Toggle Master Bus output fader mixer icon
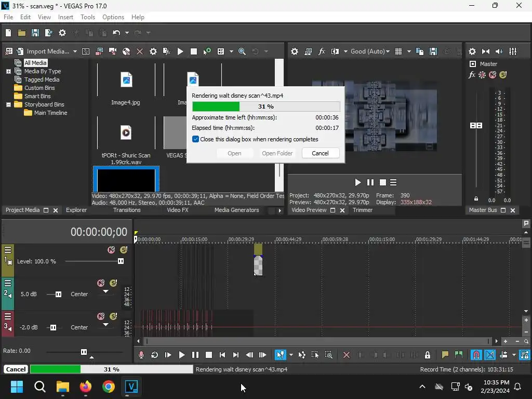Image resolution: width=532 pixels, height=399 pixels. click(x=513, y=51)
